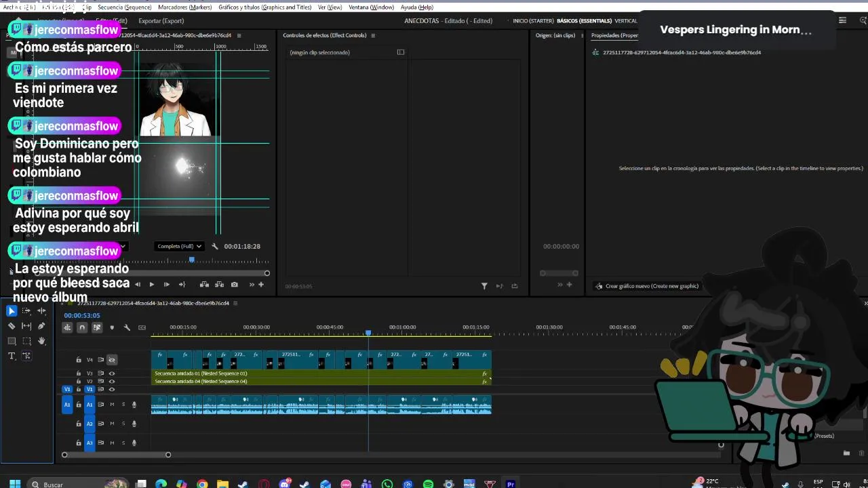Open Spotify from the taskbar
This screenshot has width=868, height=488.
(x=428, y=484)
